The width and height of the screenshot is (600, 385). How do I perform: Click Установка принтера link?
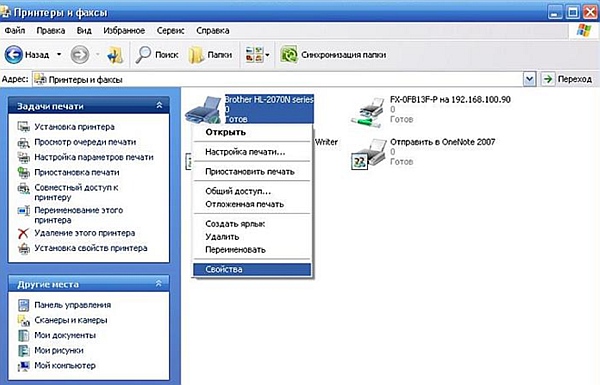[x=74, y=127]
